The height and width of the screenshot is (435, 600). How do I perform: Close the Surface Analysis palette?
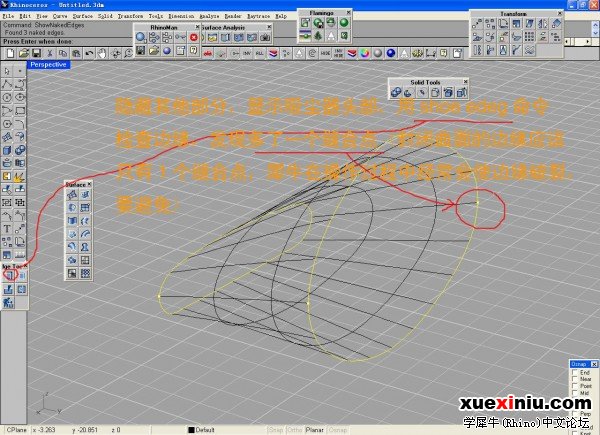269,27
